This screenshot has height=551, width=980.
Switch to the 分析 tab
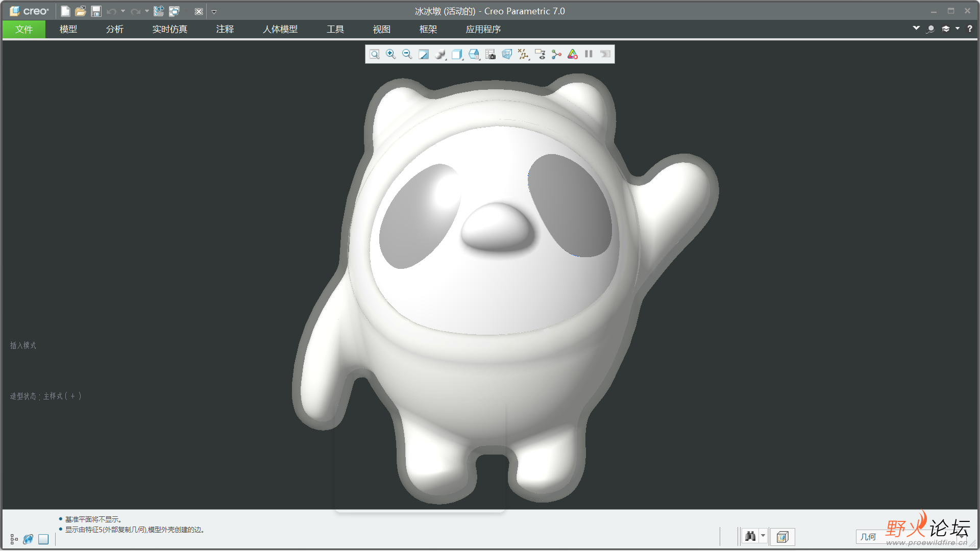115,29
